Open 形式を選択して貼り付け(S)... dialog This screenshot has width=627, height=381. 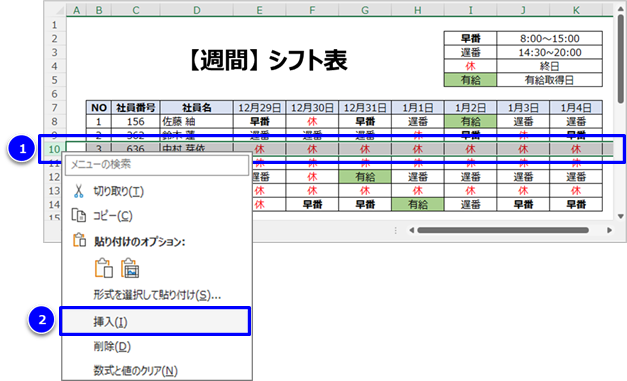tap(157, 295)
